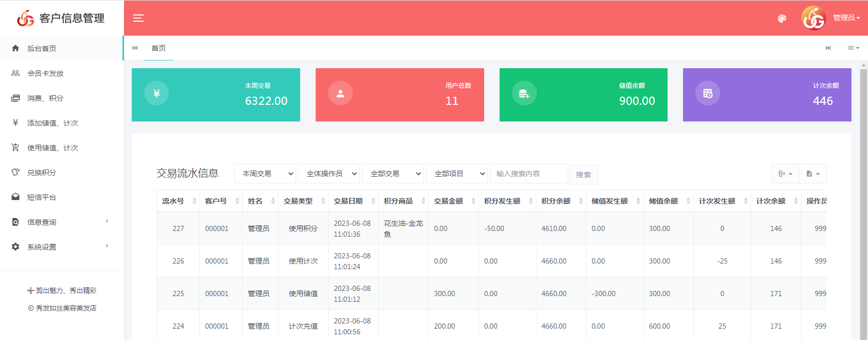The image size is (868, 340).
Task: Open 短信平台 menu item
Action: 61,197
